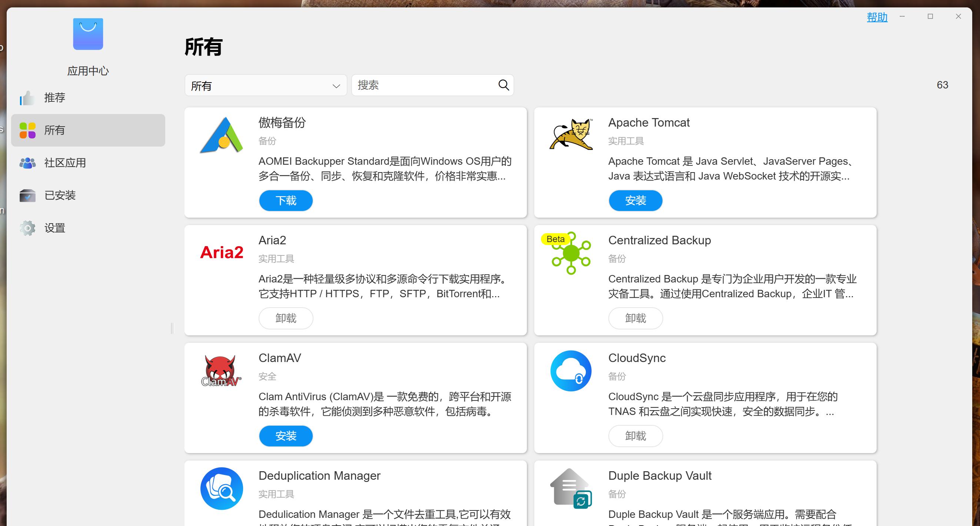Uninstall Centralized Backup via 卸载 button
Image resolution: width=980 pixels, height=526 pixels.
click(635, 318)
